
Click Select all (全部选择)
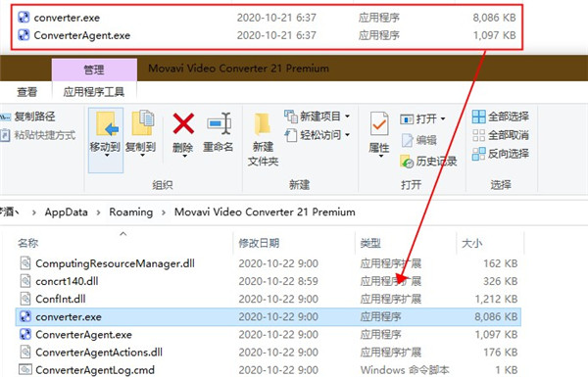point(500,117)
